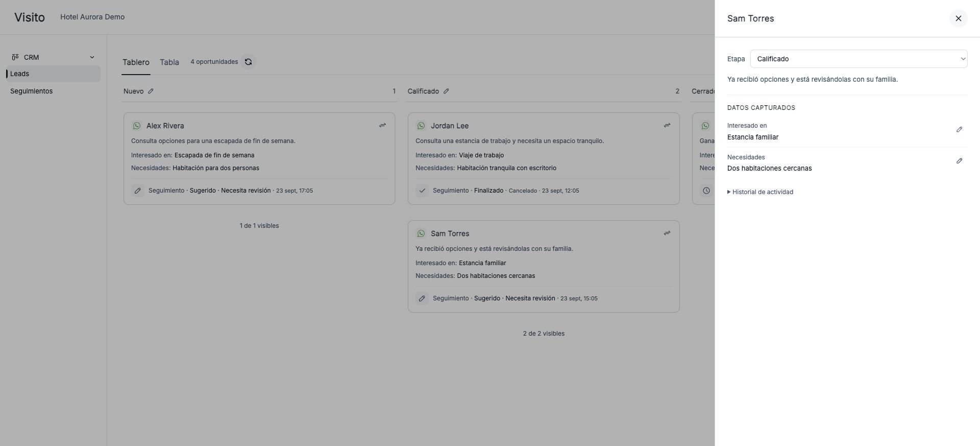Click '1 de 1 visibles' text
The image size is (980, 446).
(259, 226)
